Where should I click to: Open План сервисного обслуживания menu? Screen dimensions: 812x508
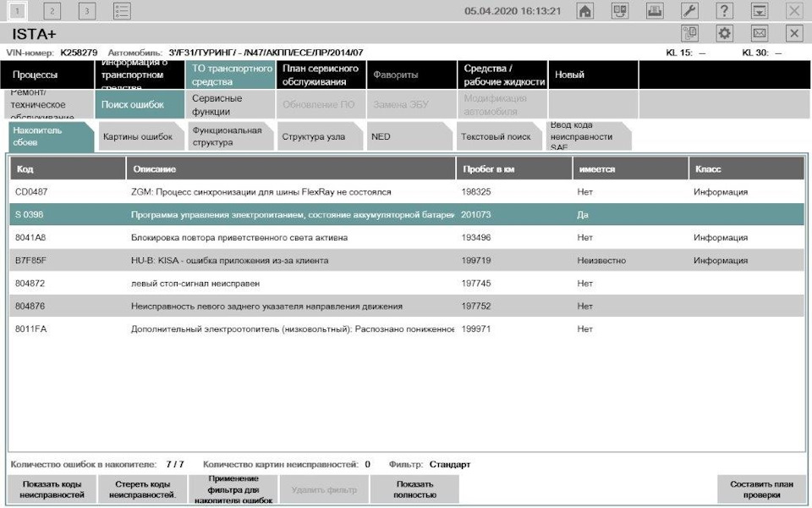coord(321,75)
